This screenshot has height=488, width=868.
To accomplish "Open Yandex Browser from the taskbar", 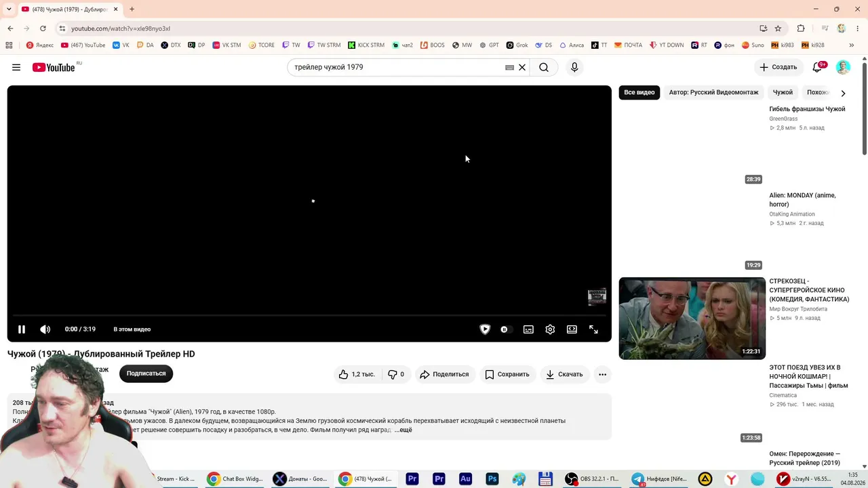I will [731, 479].
